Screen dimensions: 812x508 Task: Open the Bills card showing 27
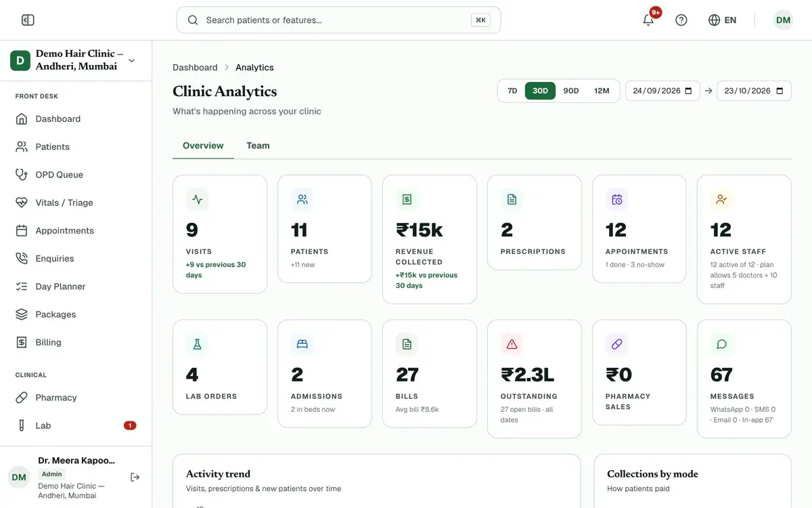[430, 374]
